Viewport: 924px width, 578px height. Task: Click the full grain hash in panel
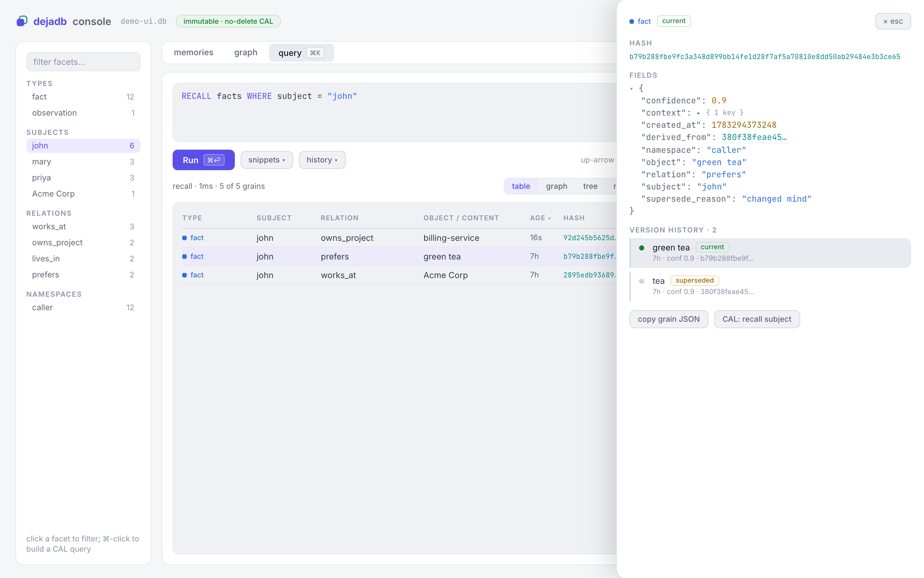pyautogui.click(x=765, y=57)
